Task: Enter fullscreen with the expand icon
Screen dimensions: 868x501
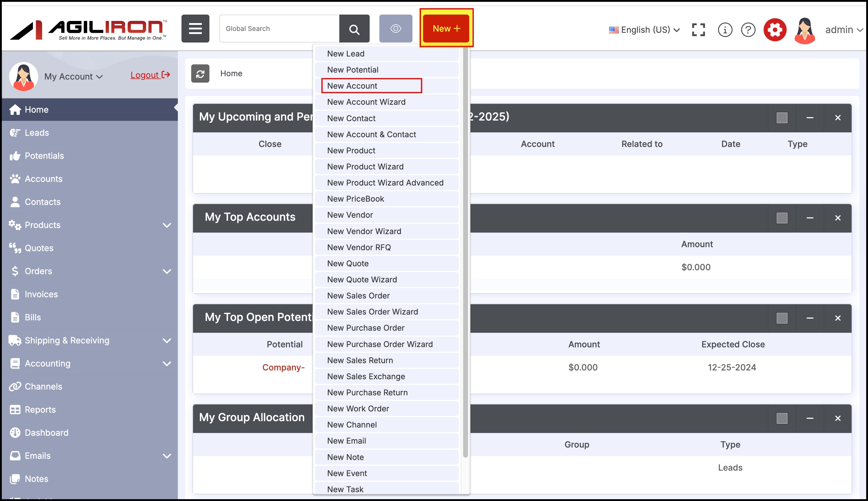Action: point(698,29)
